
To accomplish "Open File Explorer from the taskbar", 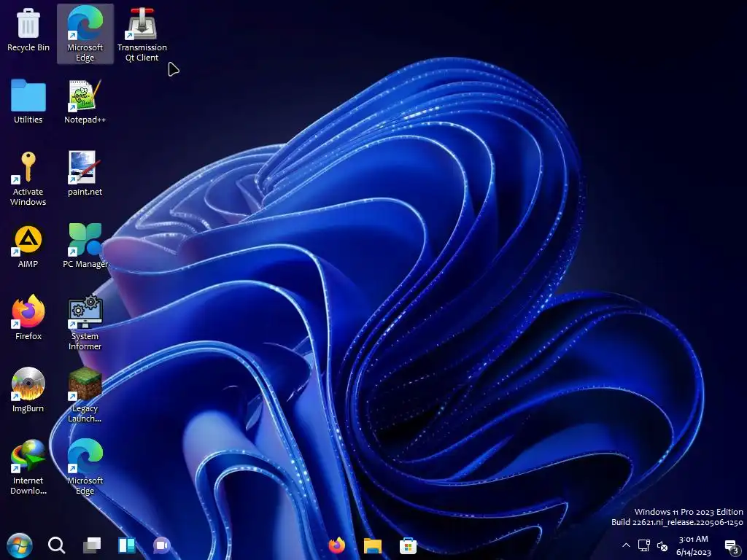I will coord(373,545).
